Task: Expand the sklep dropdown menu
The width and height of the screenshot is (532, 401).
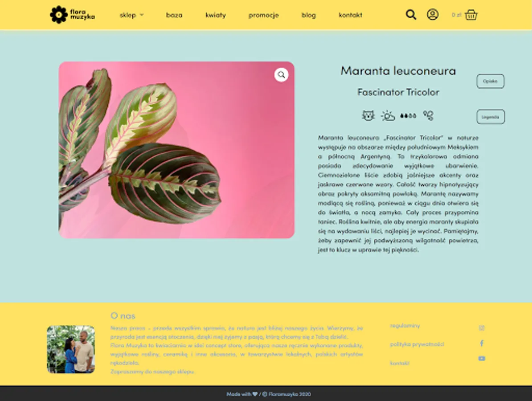Action: (x=131, y=15)
